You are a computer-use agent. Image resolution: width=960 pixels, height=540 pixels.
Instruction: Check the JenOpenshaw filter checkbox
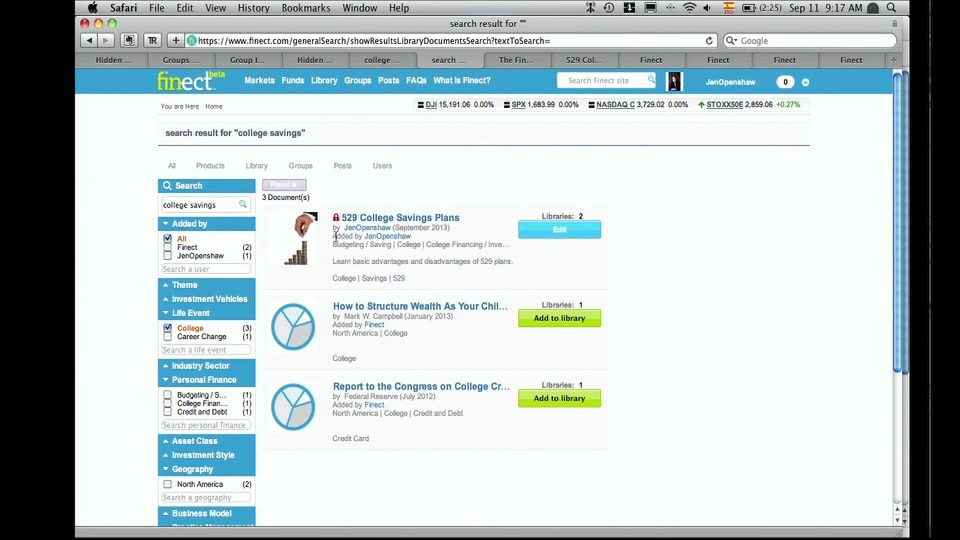[168, 256]
